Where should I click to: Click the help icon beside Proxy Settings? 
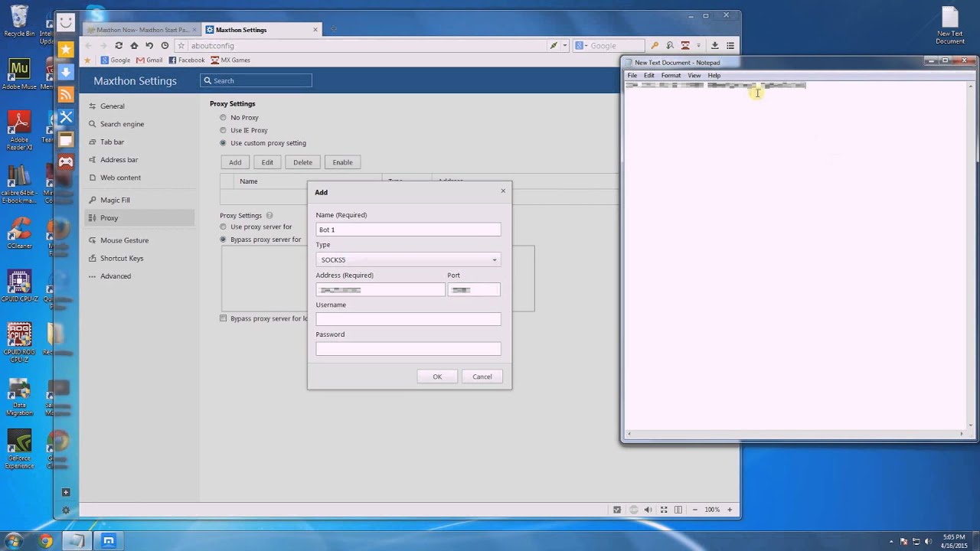click(x=269, y=216)
